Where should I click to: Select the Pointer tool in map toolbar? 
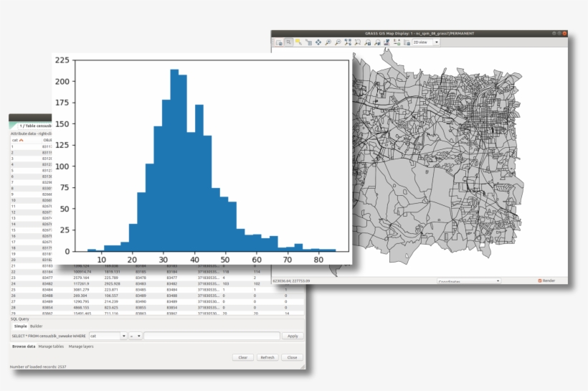tap(288, 42)
